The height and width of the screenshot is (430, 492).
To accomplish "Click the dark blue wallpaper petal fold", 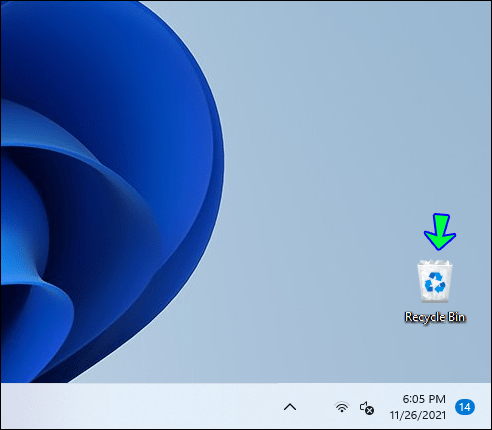I will click(100, 217).
